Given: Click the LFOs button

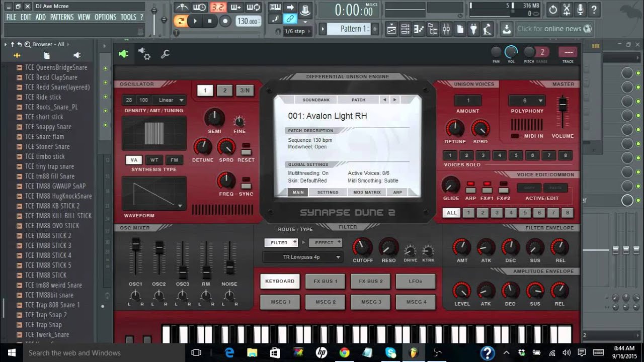Looking at the screenshot, I should (x=416, y=281).
